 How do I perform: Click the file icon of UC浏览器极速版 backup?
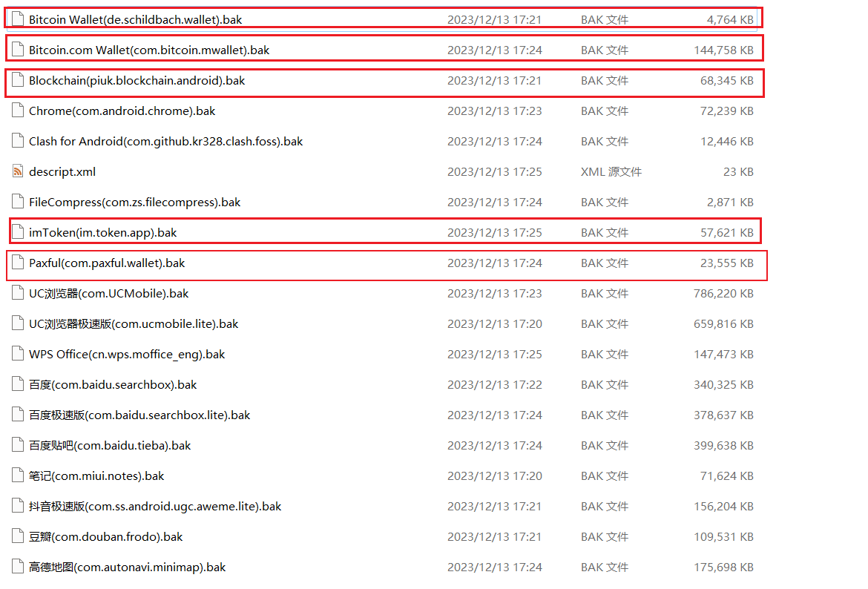pos(18,324)
